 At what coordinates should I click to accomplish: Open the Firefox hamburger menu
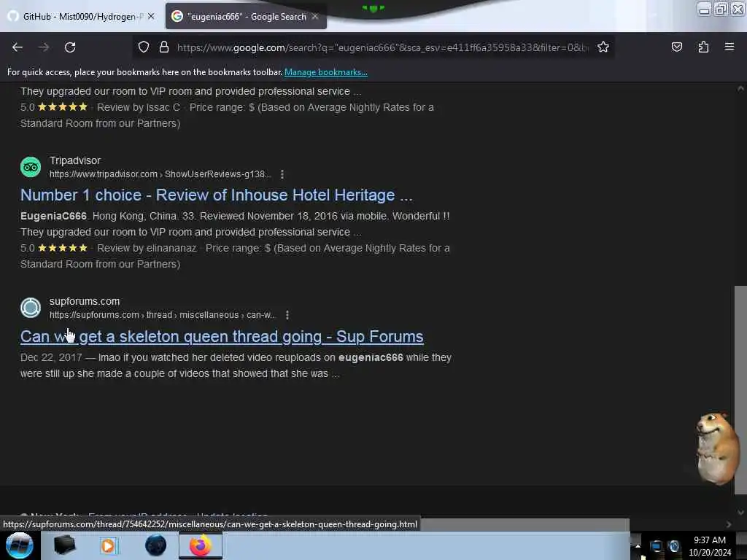point(729,47)
